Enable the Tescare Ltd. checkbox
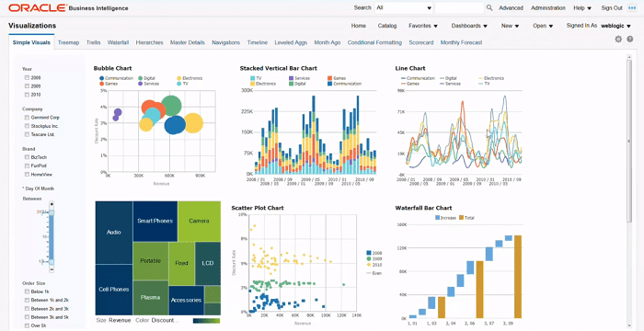 pyautogui.click(x=27, y=134)
